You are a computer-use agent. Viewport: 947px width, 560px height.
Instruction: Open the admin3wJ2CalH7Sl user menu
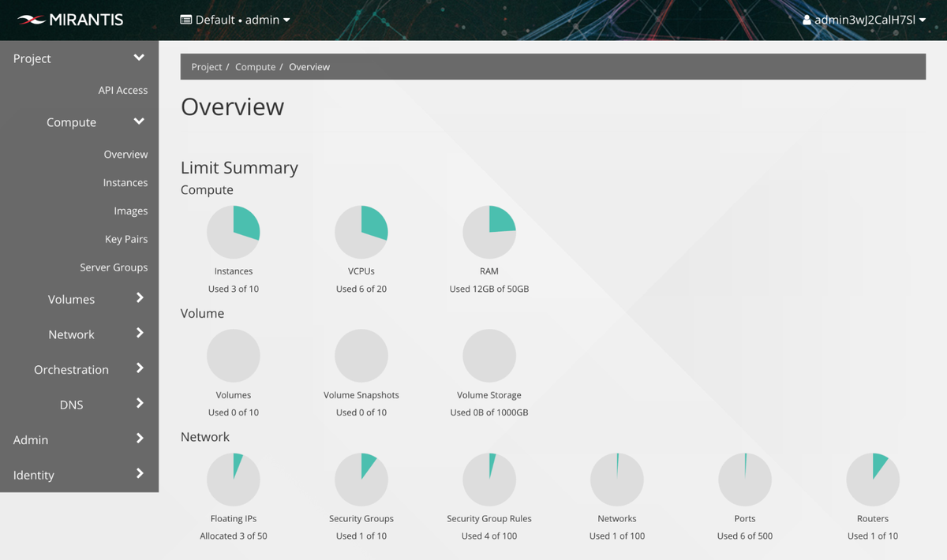coord(864,20)
